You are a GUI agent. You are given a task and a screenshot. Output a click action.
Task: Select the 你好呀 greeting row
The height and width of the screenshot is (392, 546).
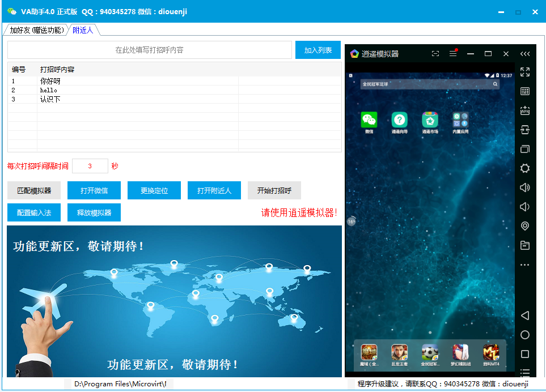click(x=175, y=81)
